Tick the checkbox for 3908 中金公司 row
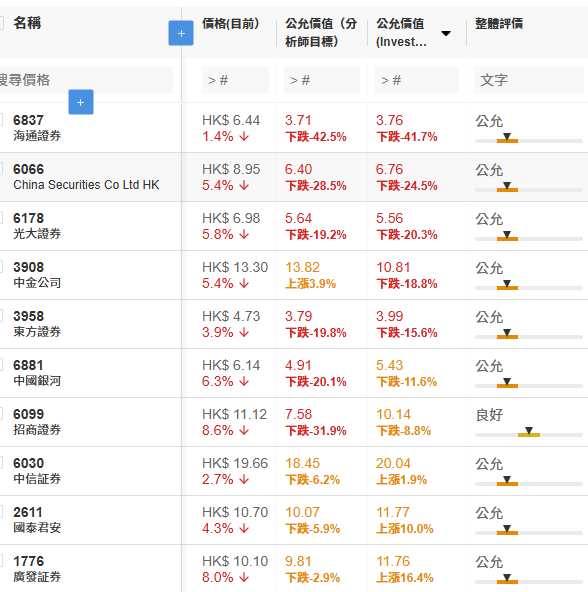Viewport: 588px width, 592px height. (1, 267)
